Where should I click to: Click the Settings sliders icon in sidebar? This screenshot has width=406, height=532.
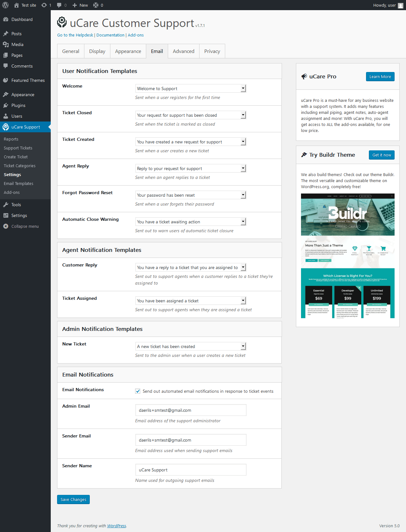(6, 215)
